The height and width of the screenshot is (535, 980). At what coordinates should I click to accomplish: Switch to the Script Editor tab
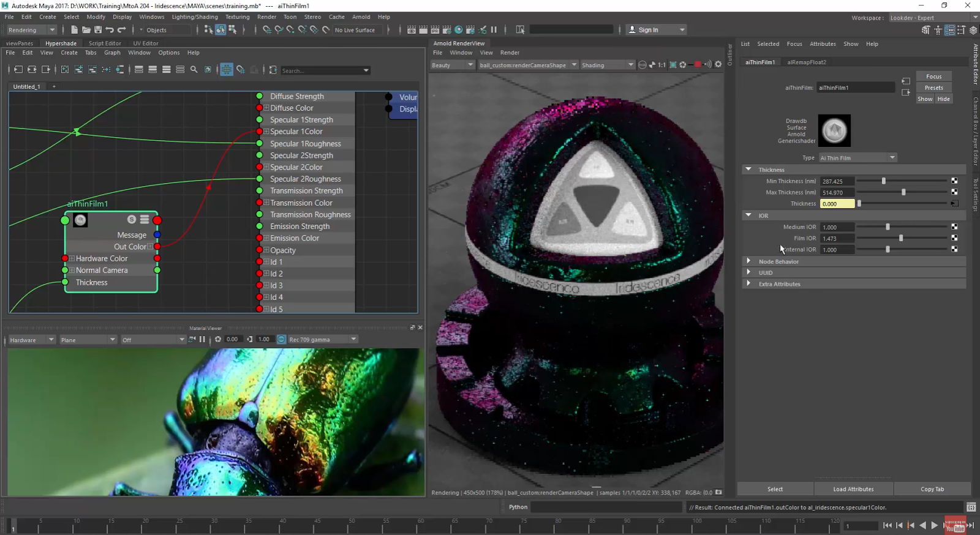tap(105, 43)
